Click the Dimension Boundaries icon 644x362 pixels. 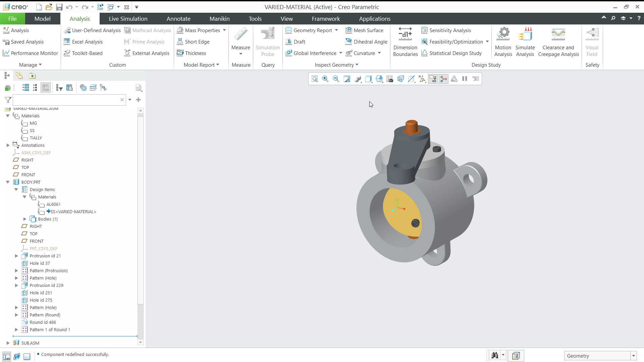point(405,34)
